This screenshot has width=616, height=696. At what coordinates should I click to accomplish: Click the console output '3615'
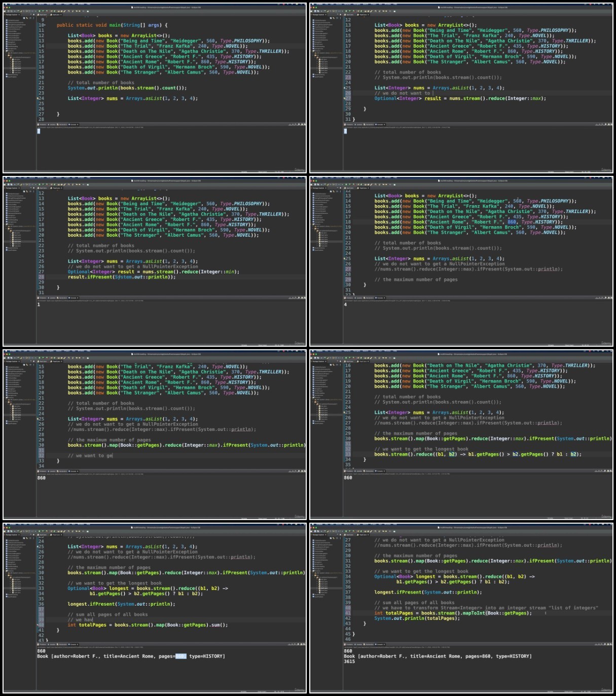pyautogui.click(x=349, y=661)
